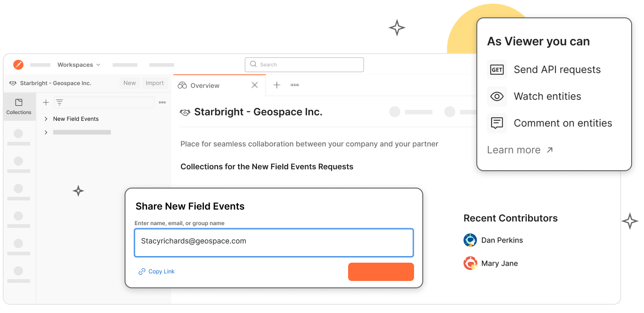Image resolution: width=644 pixels, height=313 pixels.
Task: Open the Collections sidebar panel
Action: point(19,107)
